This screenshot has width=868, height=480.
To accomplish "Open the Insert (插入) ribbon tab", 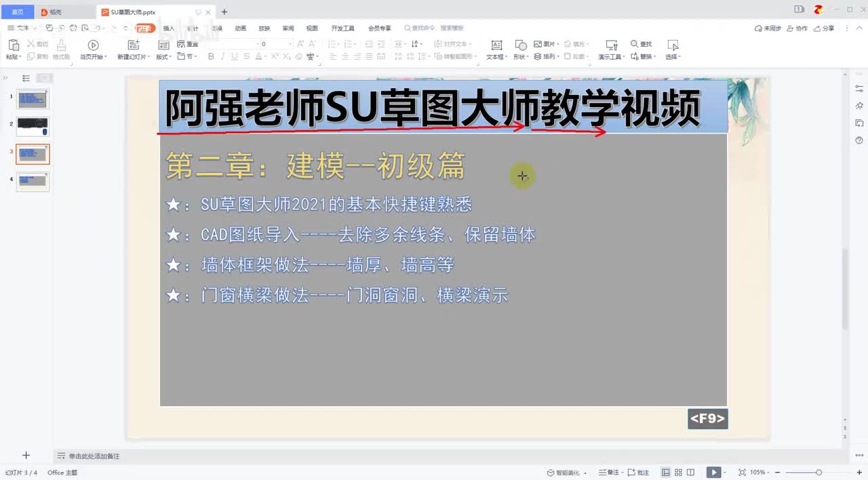I will point(169,28).
